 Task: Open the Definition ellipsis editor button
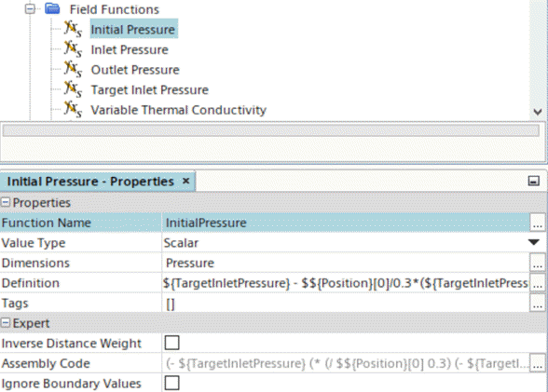(538, 283)
